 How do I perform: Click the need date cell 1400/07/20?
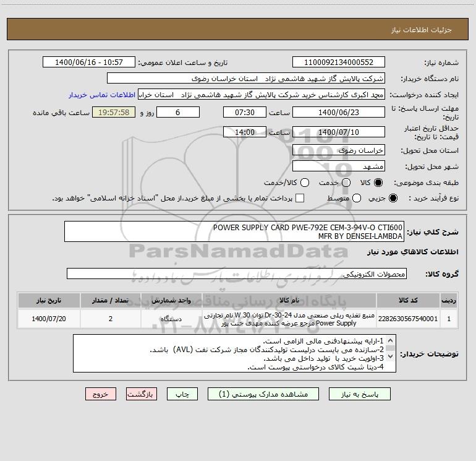point(49,319)
